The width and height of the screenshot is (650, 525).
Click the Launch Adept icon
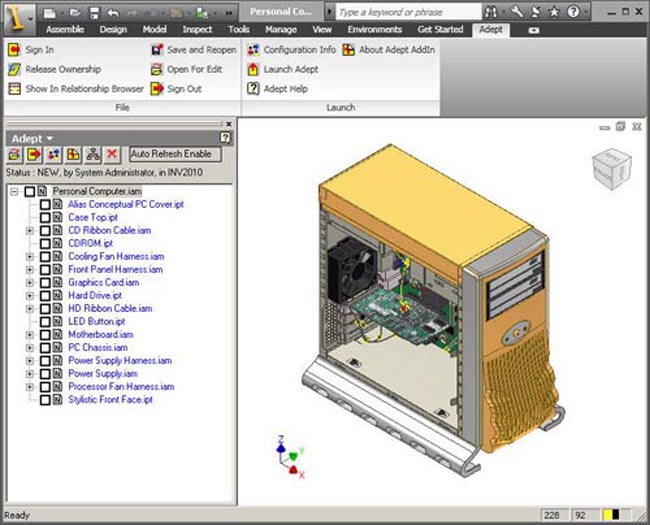tap(253, 69)
